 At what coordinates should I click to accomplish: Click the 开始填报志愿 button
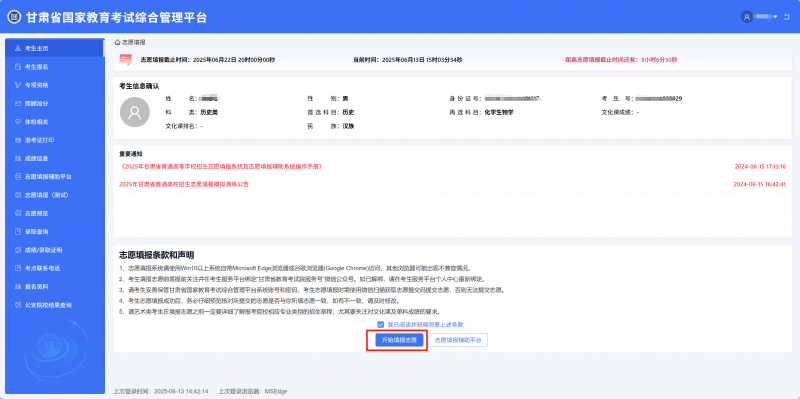pyautogui.click(x=399, y=340)
